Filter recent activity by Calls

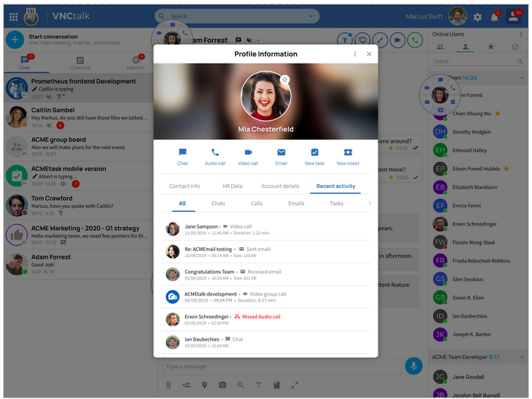(256, 203)
